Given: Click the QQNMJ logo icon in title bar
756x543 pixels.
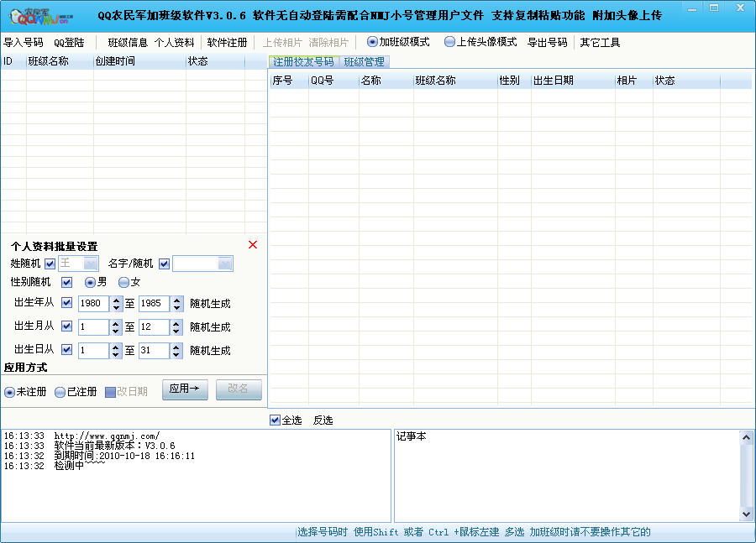Looking at the screenshot, I should click(40, 18).
